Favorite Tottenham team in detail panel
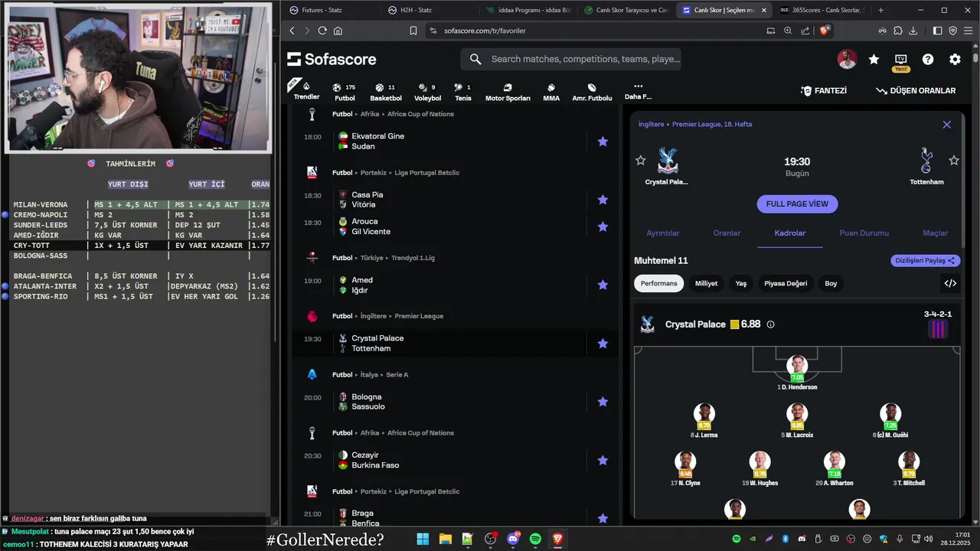Image resolution: width=980 pixels, height=551 pixels. [x=954, y=160]
